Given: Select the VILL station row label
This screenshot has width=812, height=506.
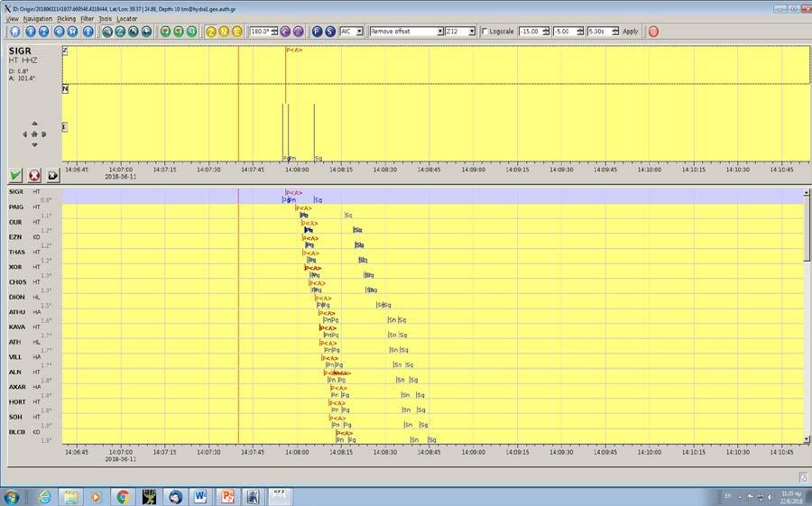Looking at the screenshot, I should 15,357.
